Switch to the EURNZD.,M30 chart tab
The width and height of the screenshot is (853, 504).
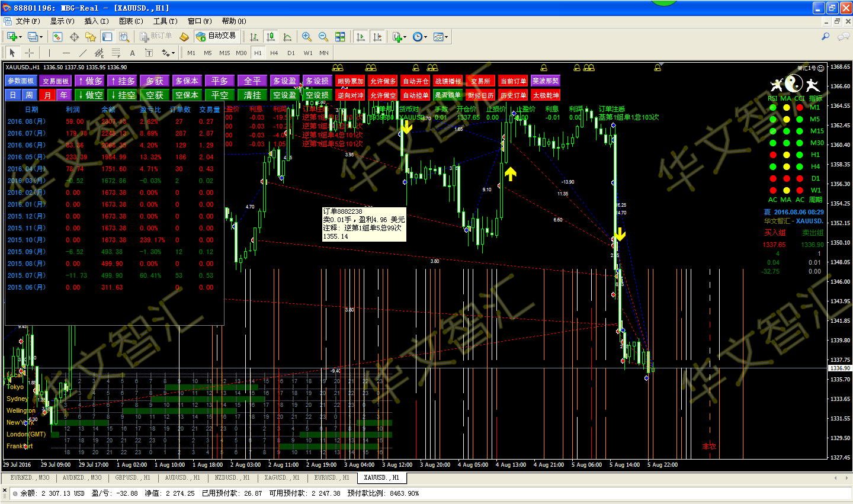(x=30, y=477)
